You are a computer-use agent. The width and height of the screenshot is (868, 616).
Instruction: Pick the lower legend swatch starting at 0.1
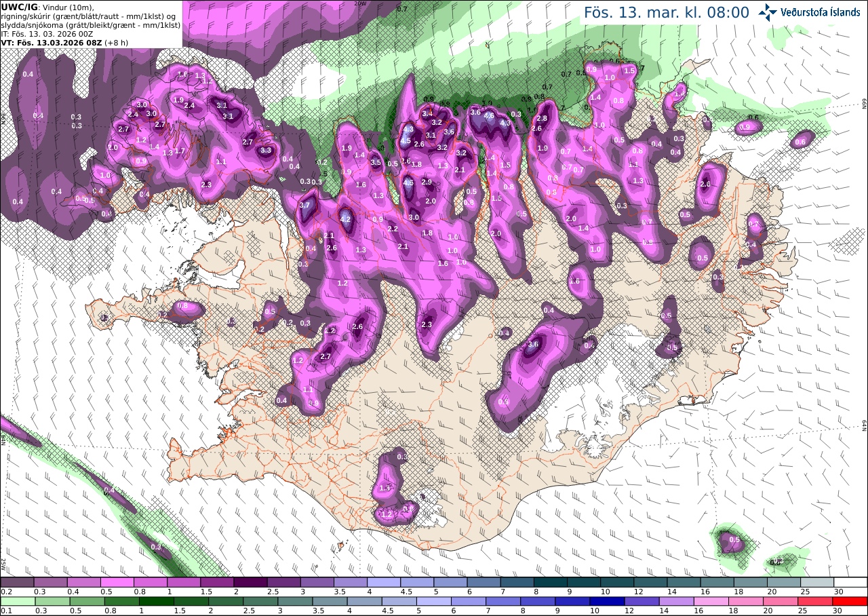17,601
